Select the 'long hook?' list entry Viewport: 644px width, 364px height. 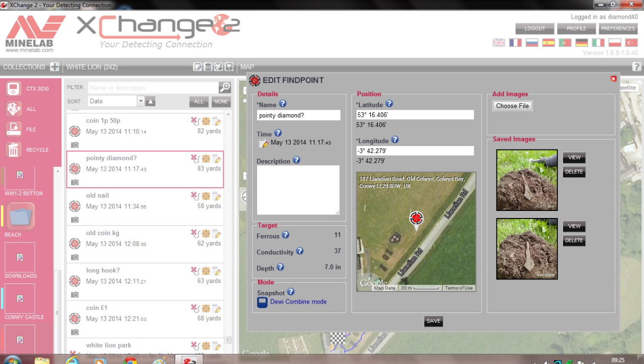click(x=145, y=282)
